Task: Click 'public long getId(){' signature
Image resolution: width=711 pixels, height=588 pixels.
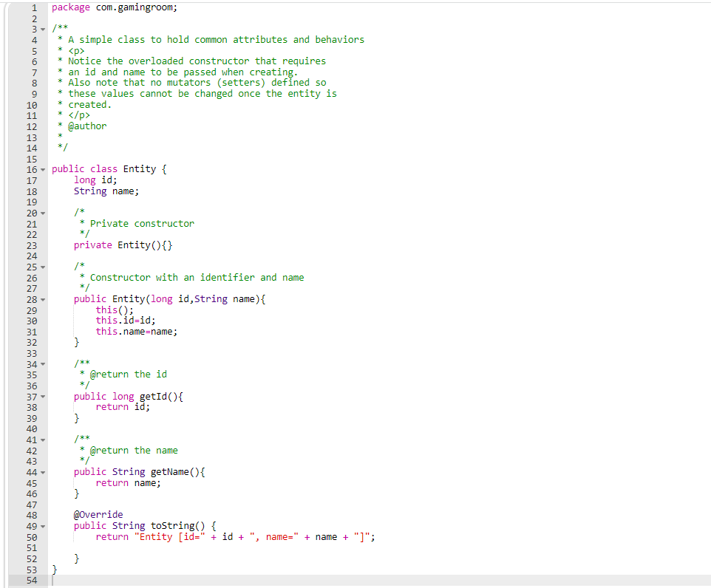Action: (129, 397)
